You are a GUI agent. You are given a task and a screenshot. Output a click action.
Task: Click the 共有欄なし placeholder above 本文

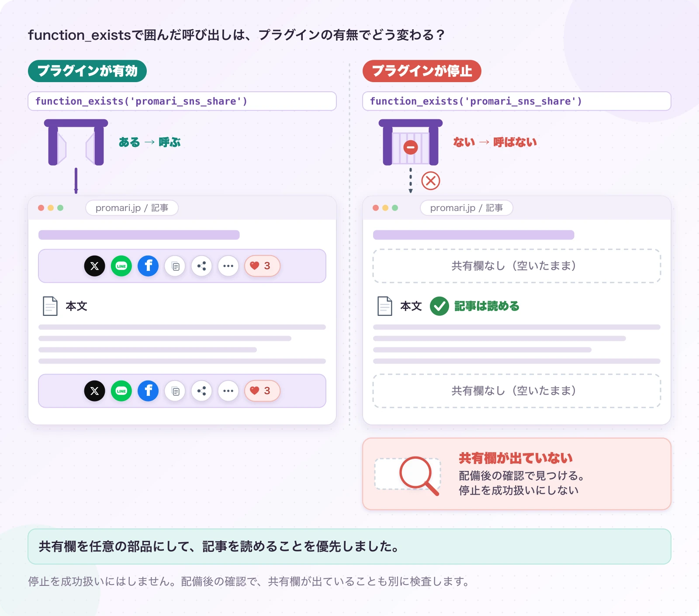[517, 266]
